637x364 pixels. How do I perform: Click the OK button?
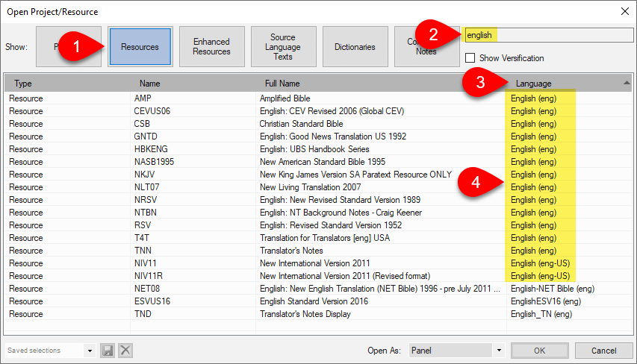(539, 351)
